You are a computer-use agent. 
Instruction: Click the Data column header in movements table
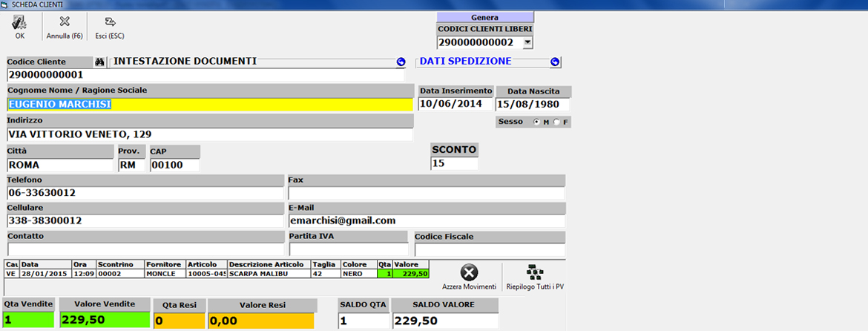pos(45,264)
